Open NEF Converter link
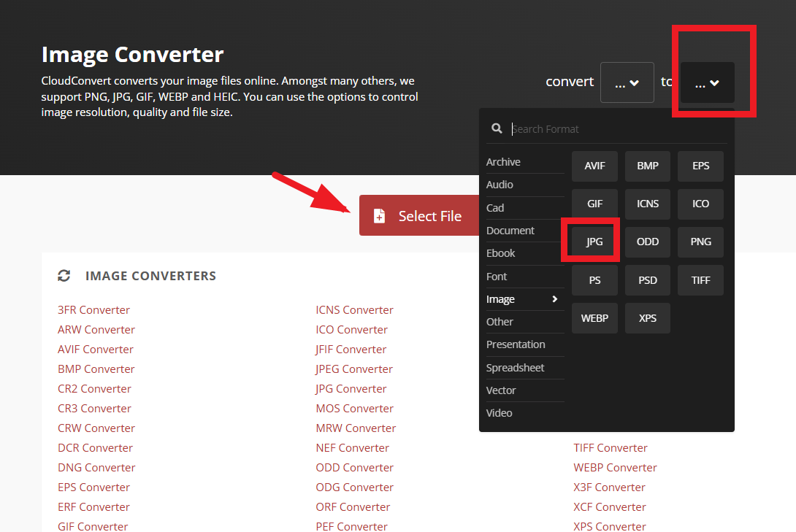Screen dimensions: 796x532 [352, 448]
